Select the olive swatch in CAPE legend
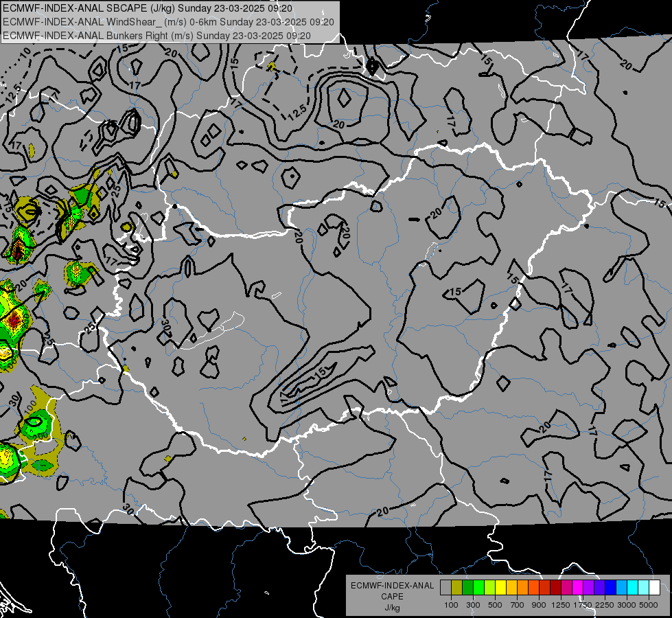672x618 pixels. point(457,587)
